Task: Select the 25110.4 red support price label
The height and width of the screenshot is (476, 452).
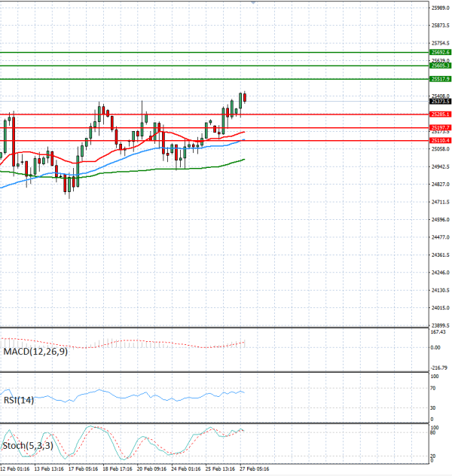Action: [x=440, y=141]
